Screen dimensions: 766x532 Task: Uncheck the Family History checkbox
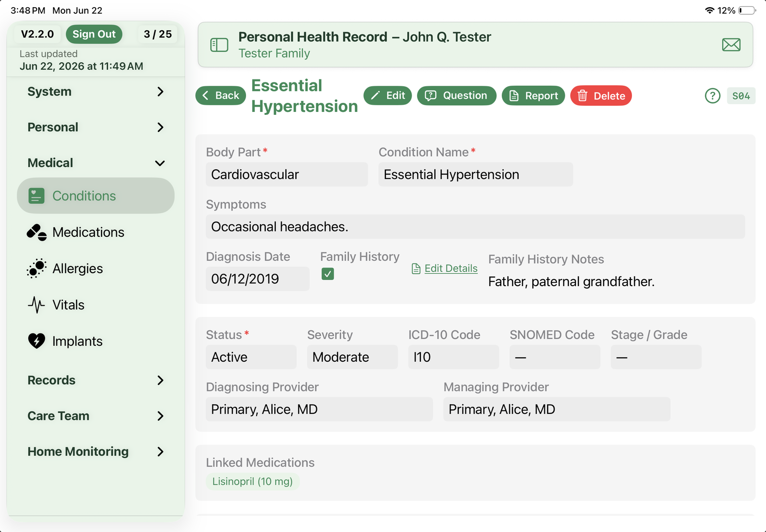pos(327,274)
